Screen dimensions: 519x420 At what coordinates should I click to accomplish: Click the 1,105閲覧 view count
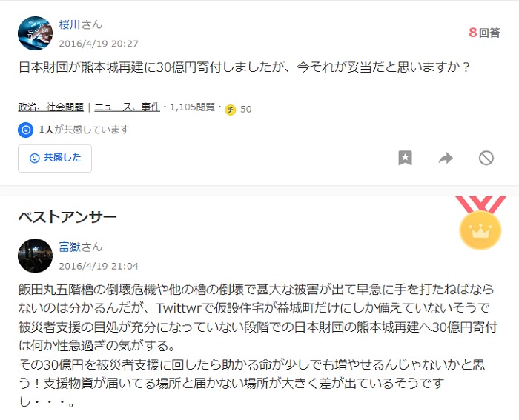click(x=192, y=107)
